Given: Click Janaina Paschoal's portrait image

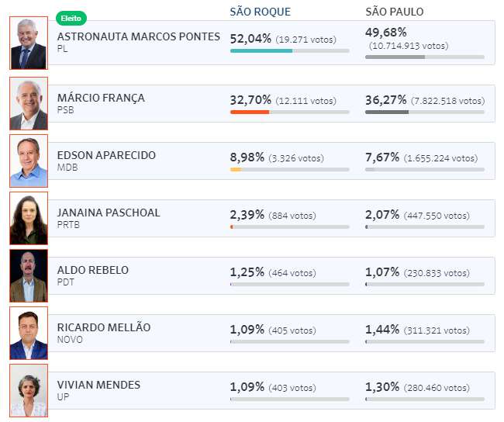Looking at the screenshot, I should tap(29, 219).
